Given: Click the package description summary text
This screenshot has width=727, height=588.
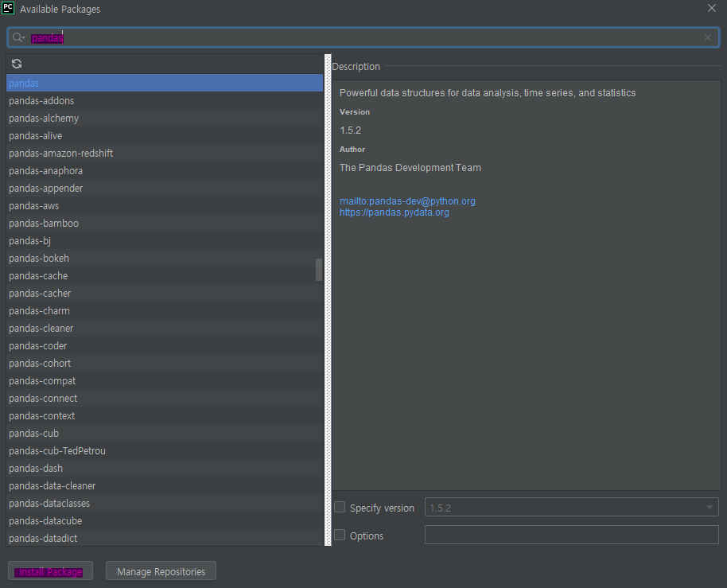Looking at the screenshot, I should tap(488, 93).
